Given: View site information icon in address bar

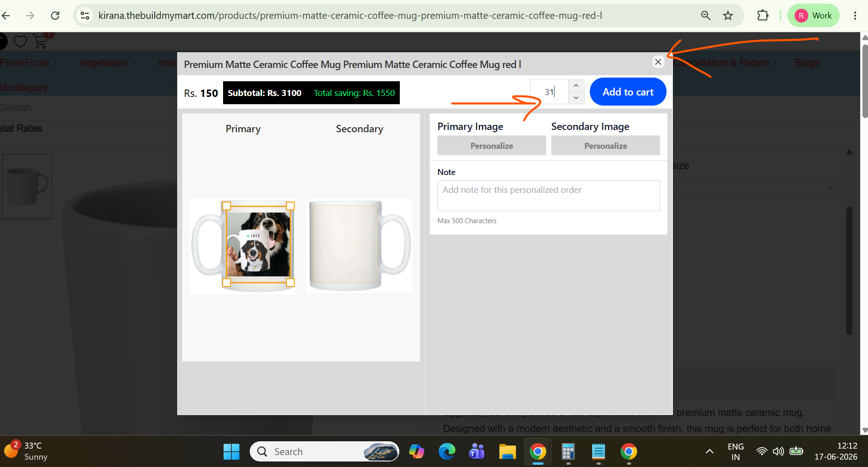Looking at the screenshot, I should 85,16.
